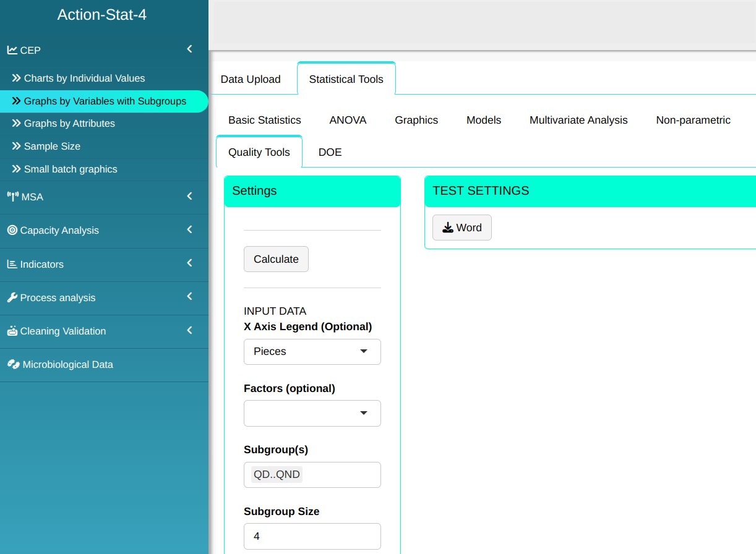Open Charts by Individual Values
The image size is (756, 554).
84,79
